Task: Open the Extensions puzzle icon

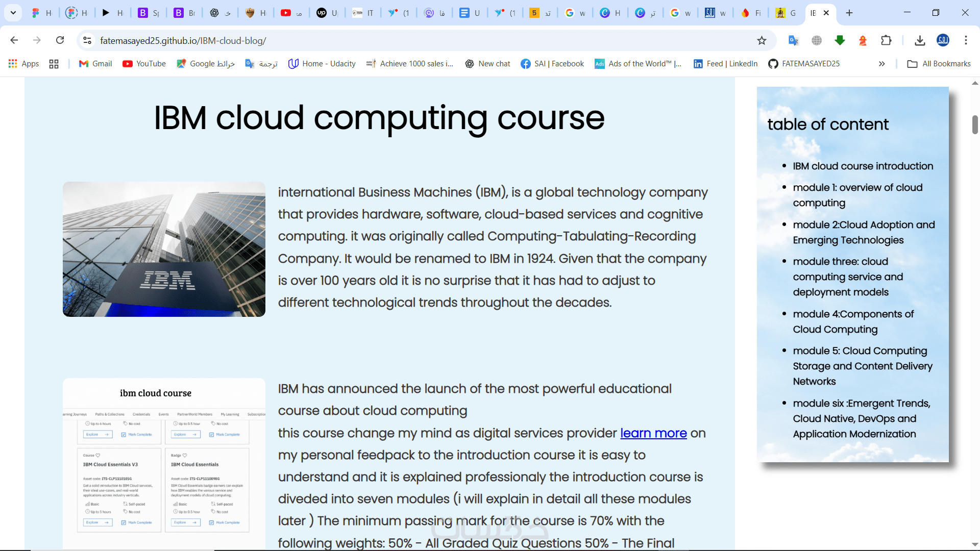Action: point(886,40)
